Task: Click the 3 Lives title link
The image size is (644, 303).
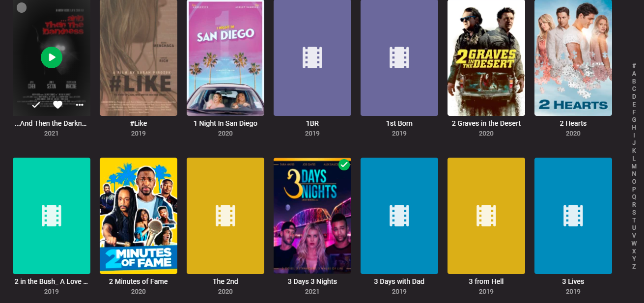Action: tap(573, 281)
